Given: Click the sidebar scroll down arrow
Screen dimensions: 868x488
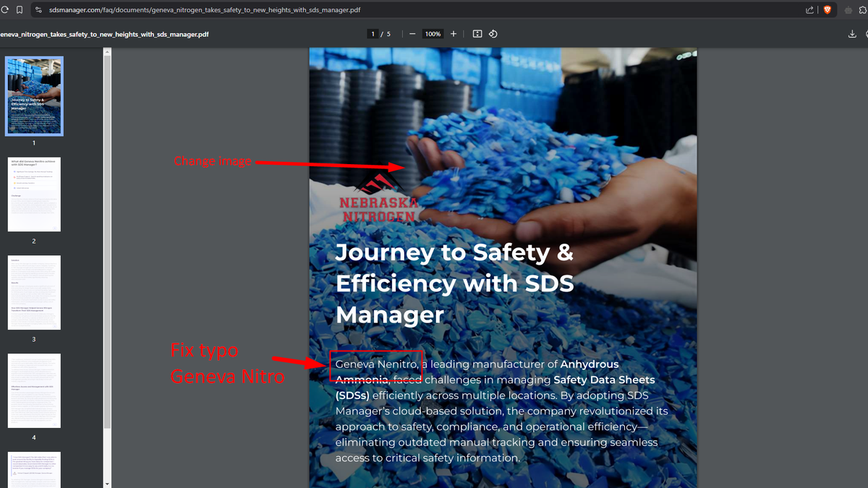Looking at the screenshot, I should [107, 483].
